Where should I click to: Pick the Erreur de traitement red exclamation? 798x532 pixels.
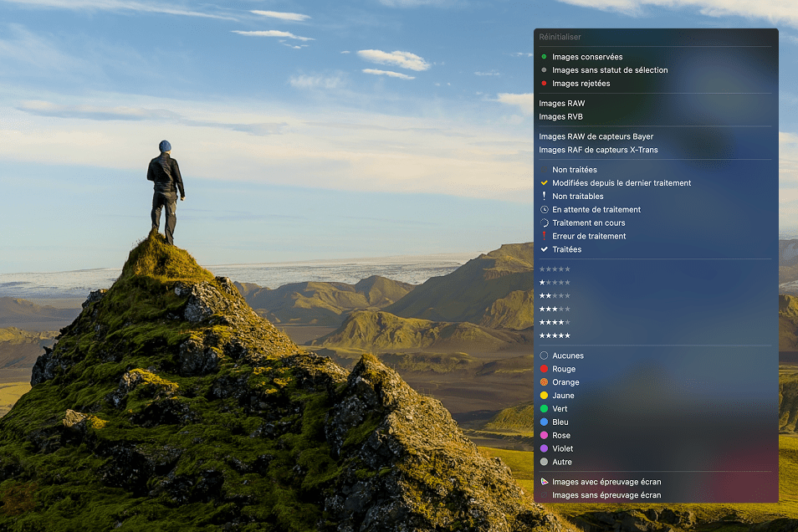coord(545,236)
